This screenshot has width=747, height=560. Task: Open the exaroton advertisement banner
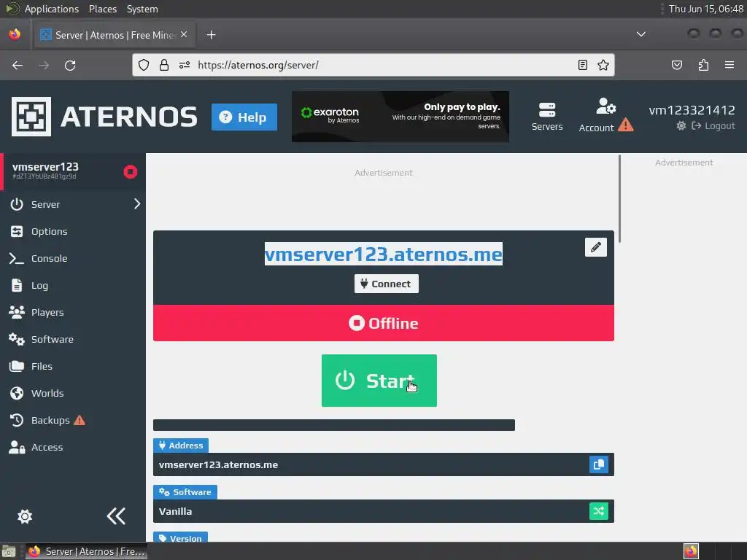pyautogui.click(x=400, y=117)
